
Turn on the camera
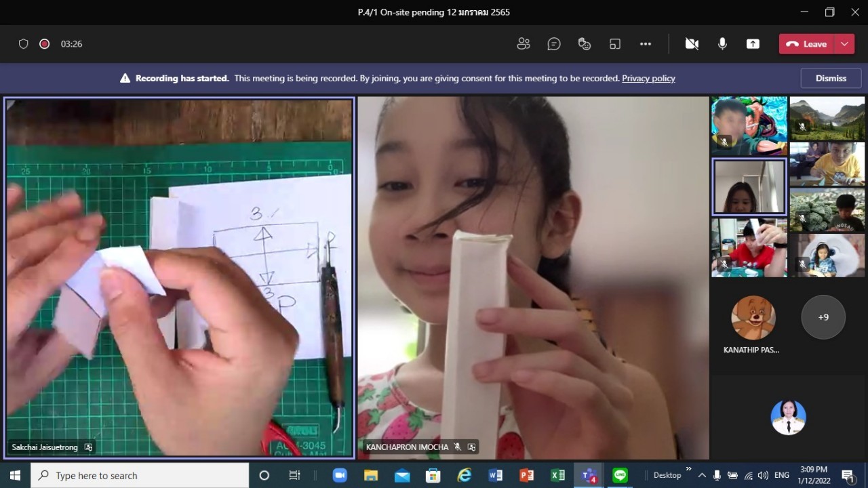coord(692,44)
